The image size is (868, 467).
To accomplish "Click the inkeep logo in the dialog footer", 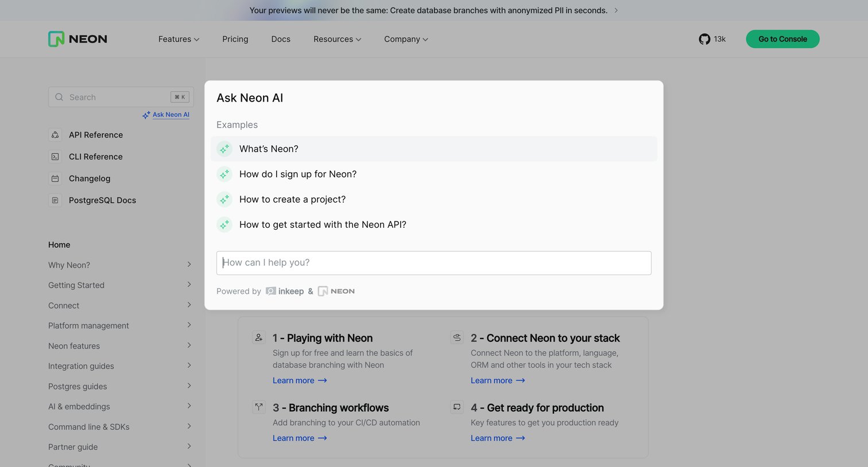I will (285, 291).
